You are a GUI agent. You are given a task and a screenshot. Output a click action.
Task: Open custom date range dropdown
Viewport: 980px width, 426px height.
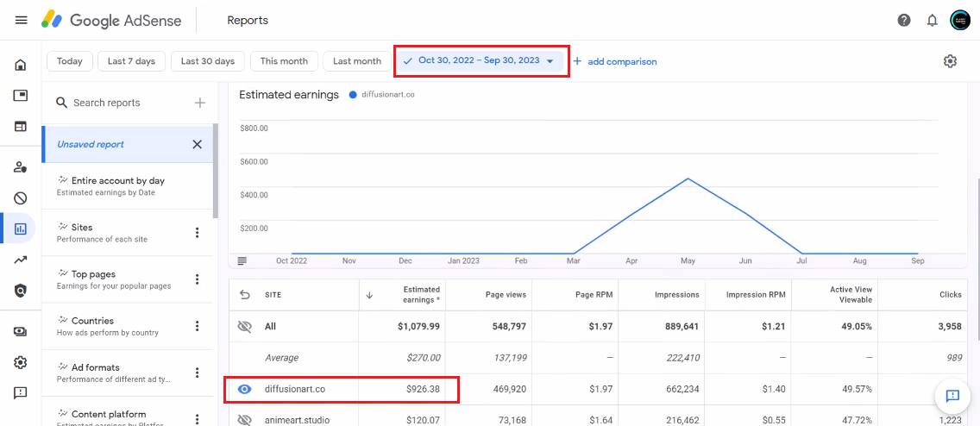[480, 61]
